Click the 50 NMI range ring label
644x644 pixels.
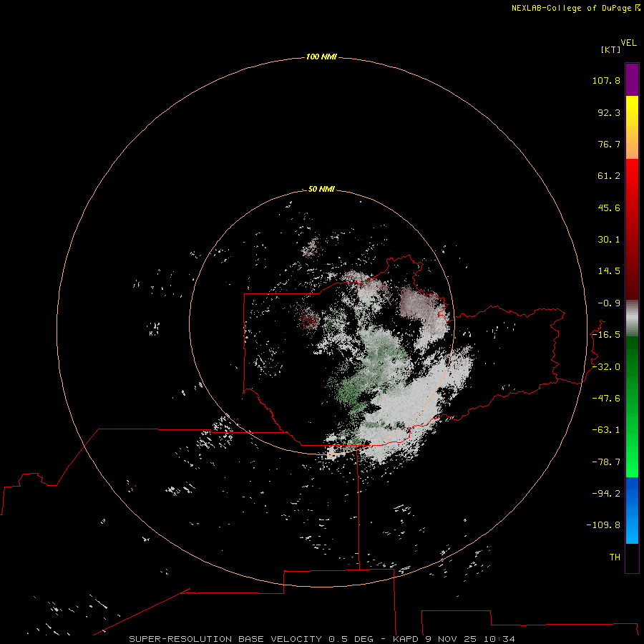click(x=321, y=189)
